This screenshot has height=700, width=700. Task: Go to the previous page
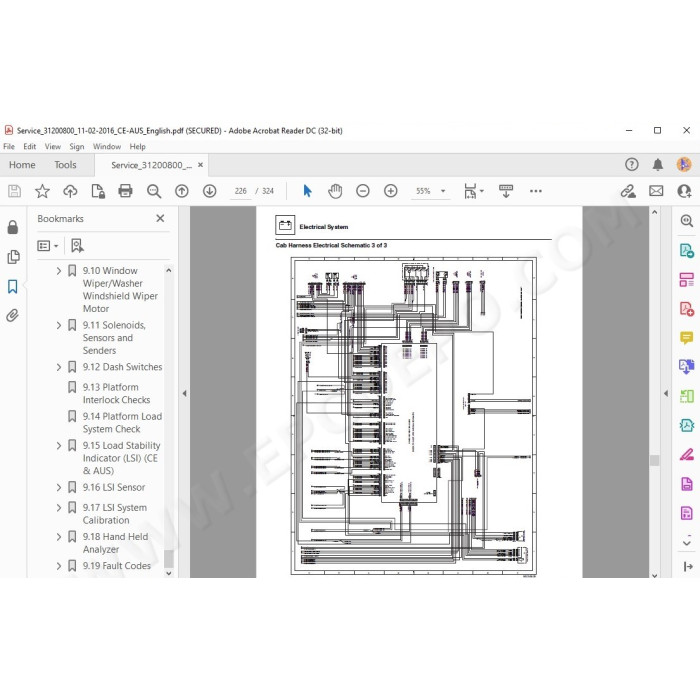coord(182,191)
